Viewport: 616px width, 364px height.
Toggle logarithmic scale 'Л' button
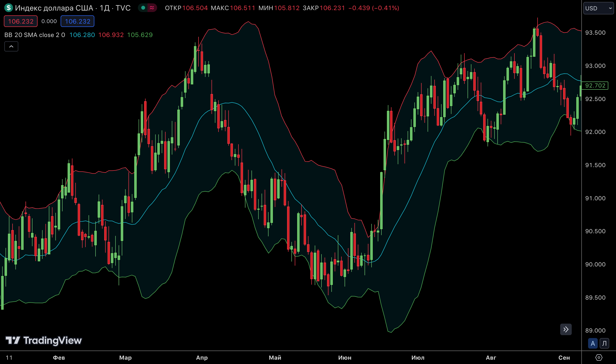(x=604, y=343)
